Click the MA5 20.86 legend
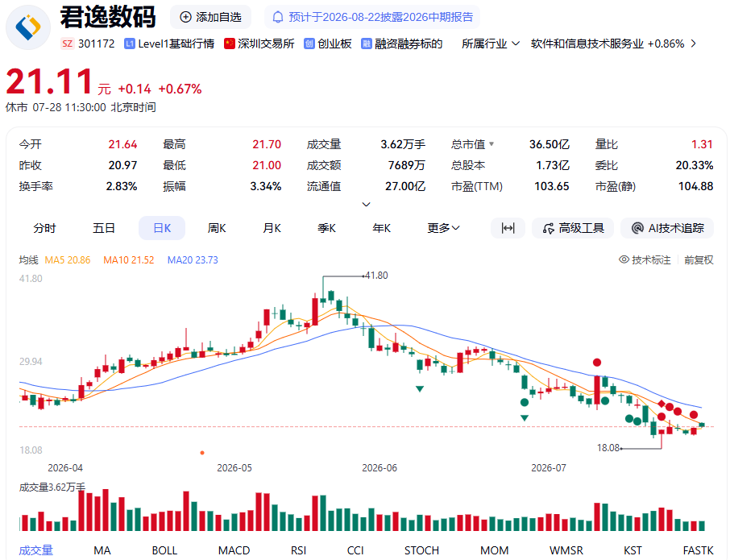Screen dimensions: 730x560 click(x=68, y=259)
